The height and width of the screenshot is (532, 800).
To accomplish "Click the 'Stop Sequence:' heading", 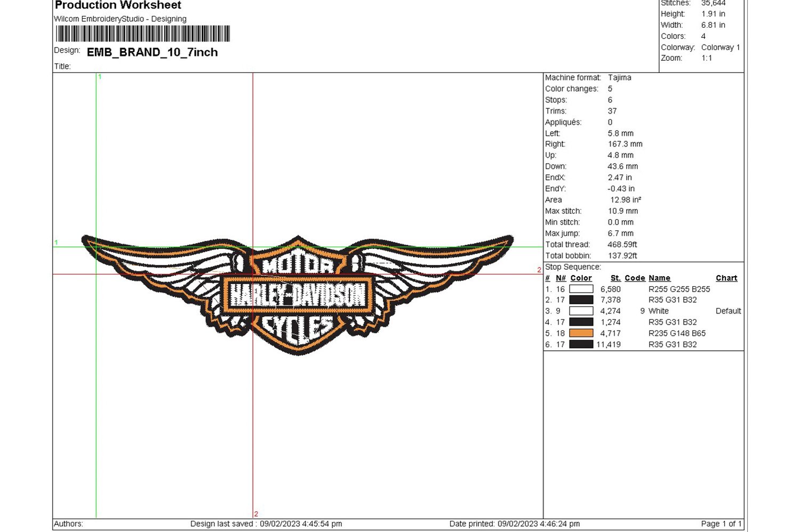I will click(573, 267).
